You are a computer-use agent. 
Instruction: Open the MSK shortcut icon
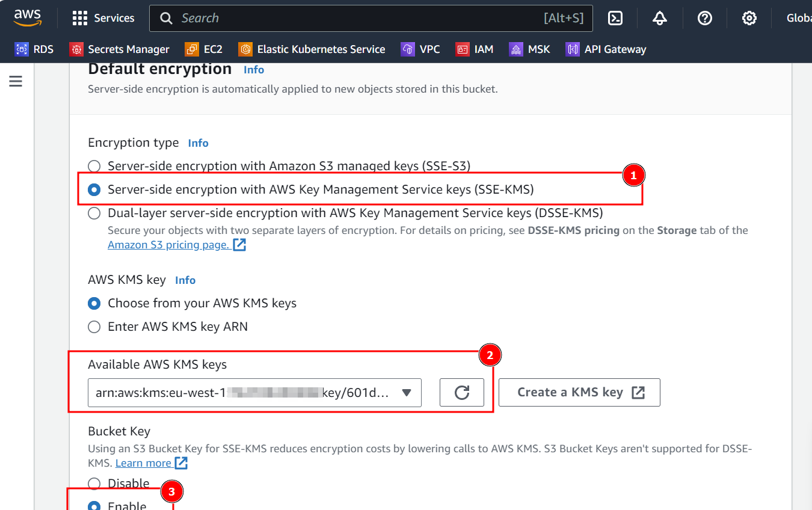pyautogui.click(x=516, y=49)
